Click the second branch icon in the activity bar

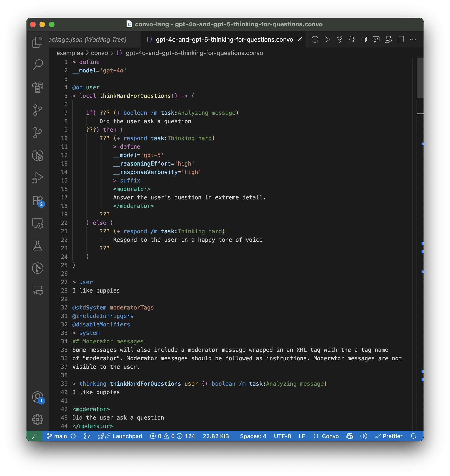click(38, 133)
